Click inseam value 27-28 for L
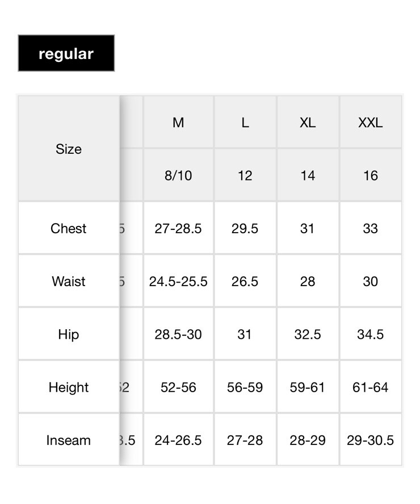Viewport: 420px width, 504px height. [x=245, y=440]
